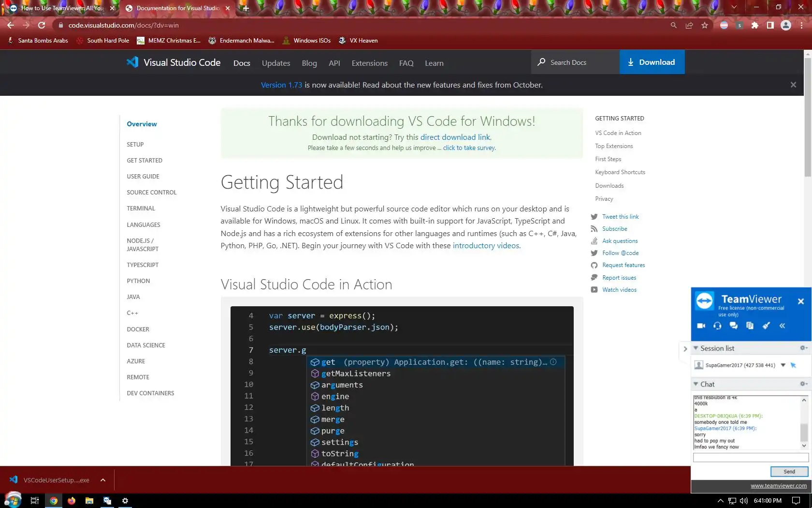Open the VX Heaven bookmark
The image size is (812, 508).
click(x=358, y=41)
